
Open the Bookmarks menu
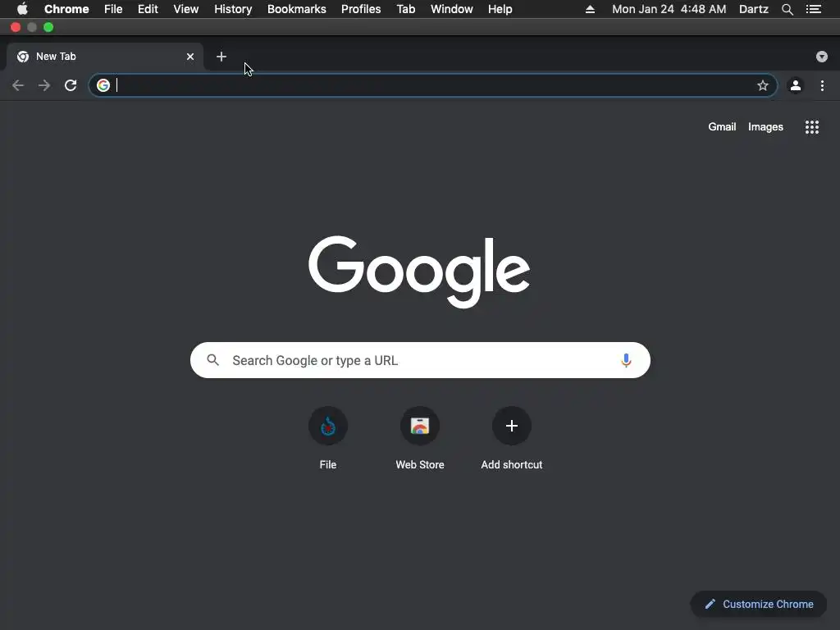[297, 9]
